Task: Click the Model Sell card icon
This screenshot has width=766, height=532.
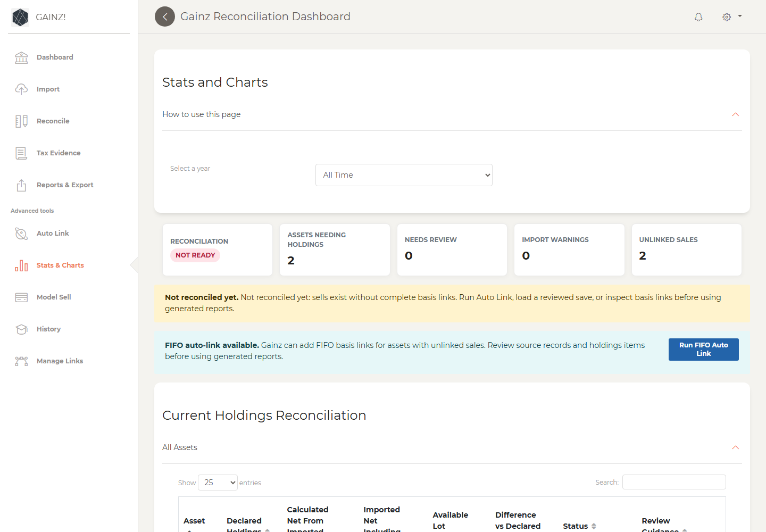Action: click(x=21, y=297)
